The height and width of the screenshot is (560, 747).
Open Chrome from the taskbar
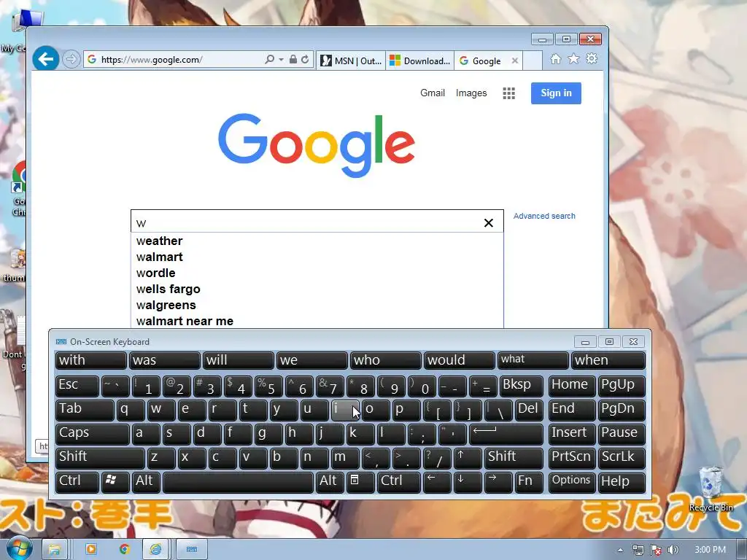(x=124, y=550)
